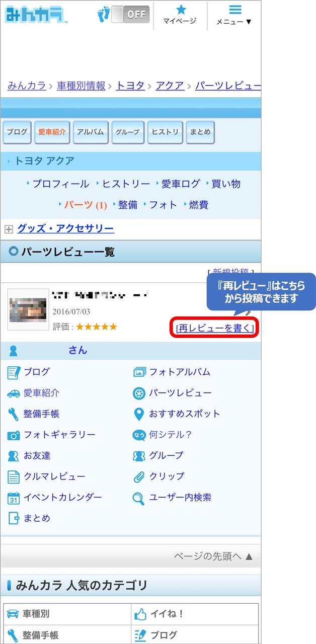This screenshot has height=644, width=316.
Task: Open ユーザー内検索 magnifier icon
Action: [139, 498]
